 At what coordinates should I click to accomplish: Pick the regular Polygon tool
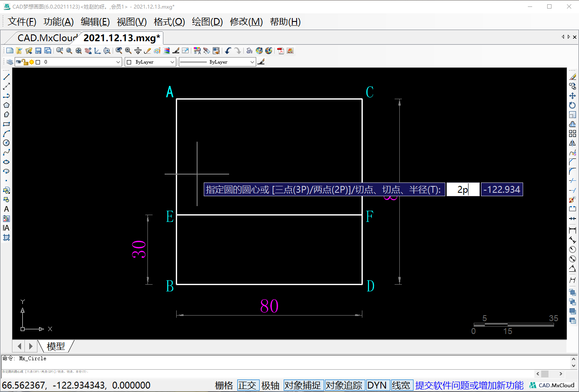coord(6,105)
